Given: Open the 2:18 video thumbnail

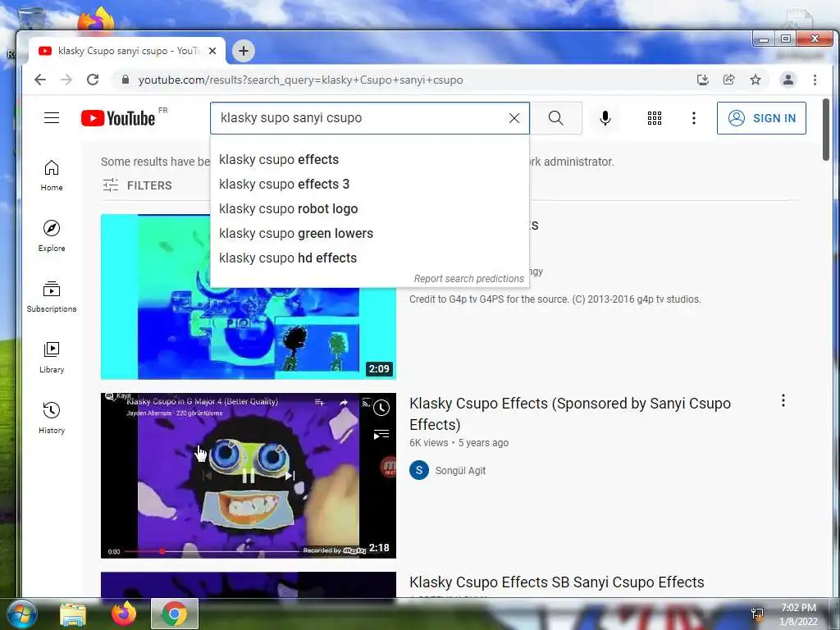Looking at the screenshot, I should [x=249, y=476].
